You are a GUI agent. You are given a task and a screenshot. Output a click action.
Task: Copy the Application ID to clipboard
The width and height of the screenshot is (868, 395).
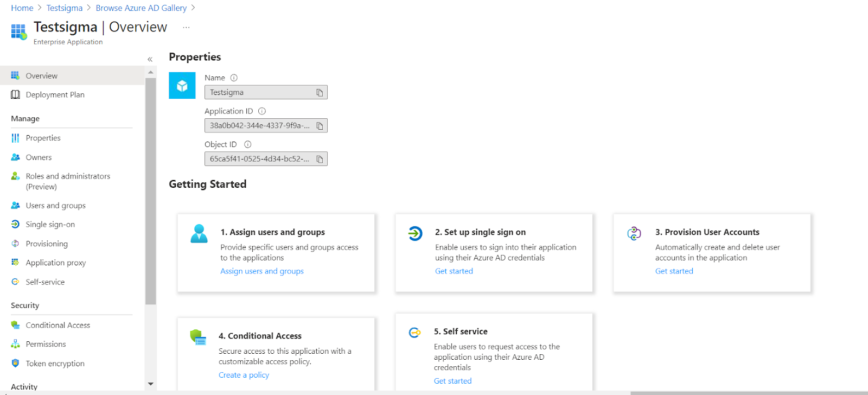(x=320, y=126)
